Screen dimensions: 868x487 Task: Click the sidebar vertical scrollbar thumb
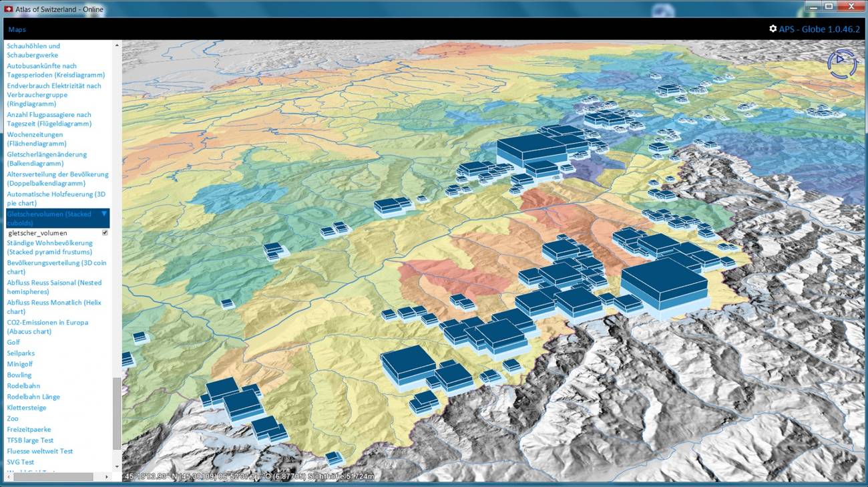click(117, 414)
